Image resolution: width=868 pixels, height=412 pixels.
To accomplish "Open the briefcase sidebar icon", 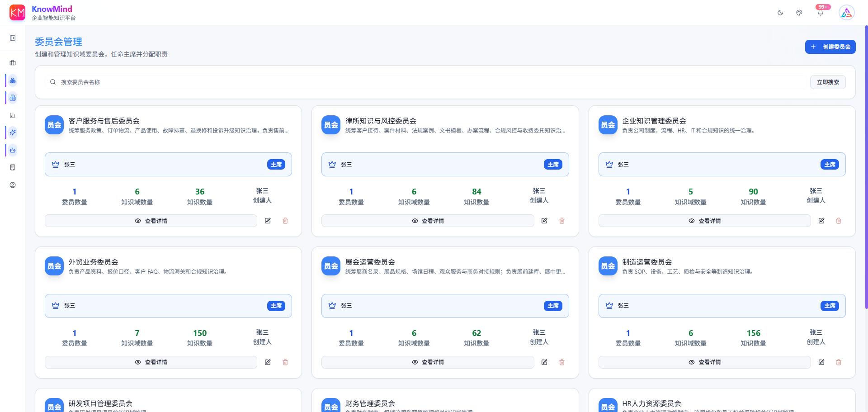I will click(13, 63).
